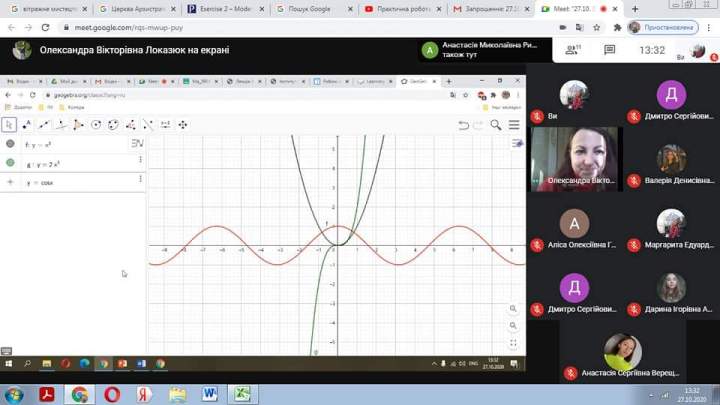Click zoom in on GeoGebra graph
Image resolution: width=720 pixels, height=405 pixels.
click(x=513, y=309)
